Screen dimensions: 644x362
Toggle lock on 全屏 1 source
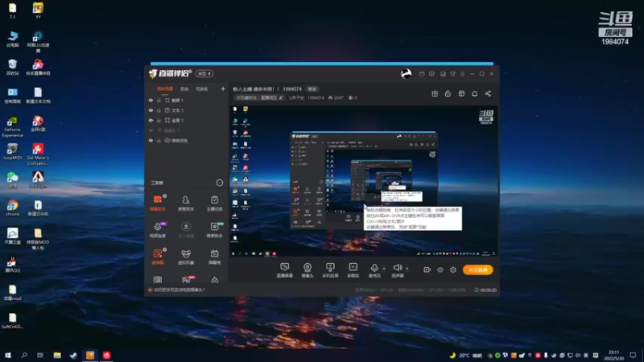[x=159, y=120]
